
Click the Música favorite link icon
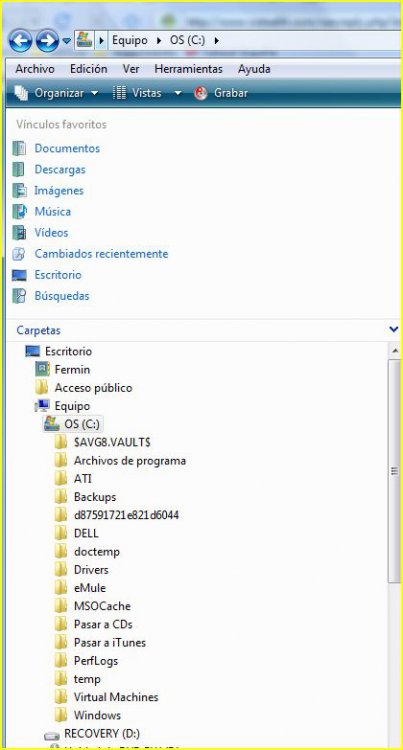tap(19, 211)
